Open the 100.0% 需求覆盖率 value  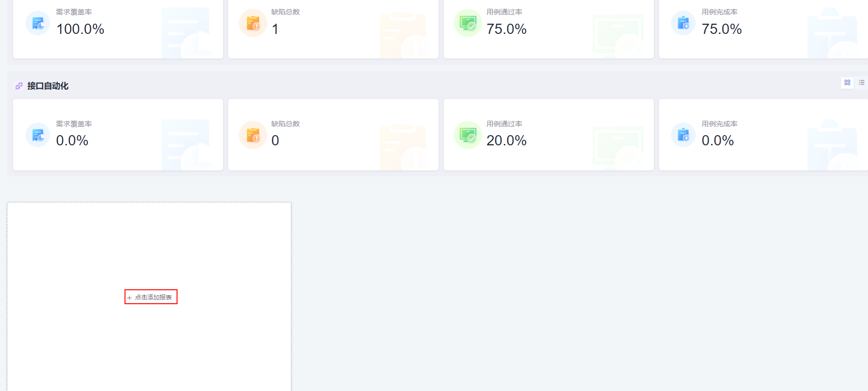(x=80, y=29)
